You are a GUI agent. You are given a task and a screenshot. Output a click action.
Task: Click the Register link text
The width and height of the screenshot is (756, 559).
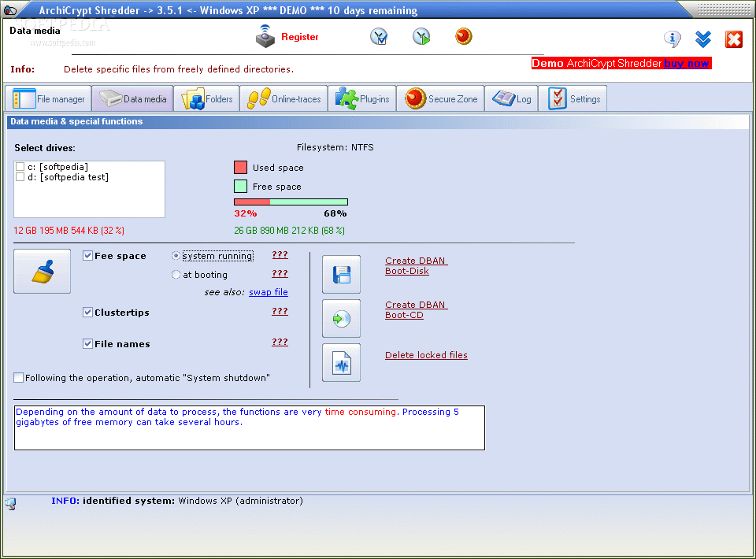point(299,37)
